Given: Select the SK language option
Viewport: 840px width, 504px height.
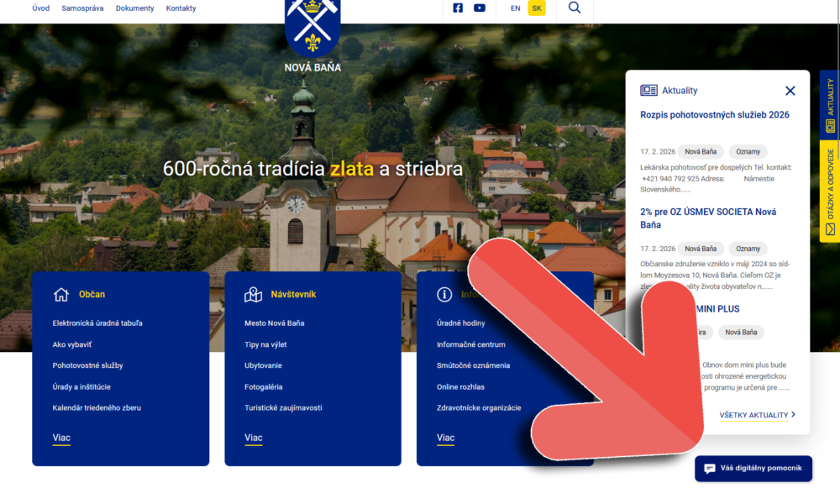Looking at the screenshot, I should [x=537, y=8].
